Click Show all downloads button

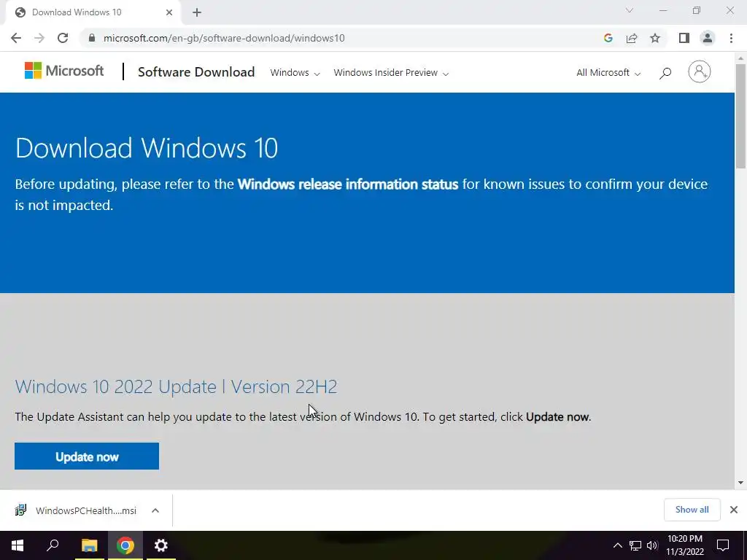692,510
